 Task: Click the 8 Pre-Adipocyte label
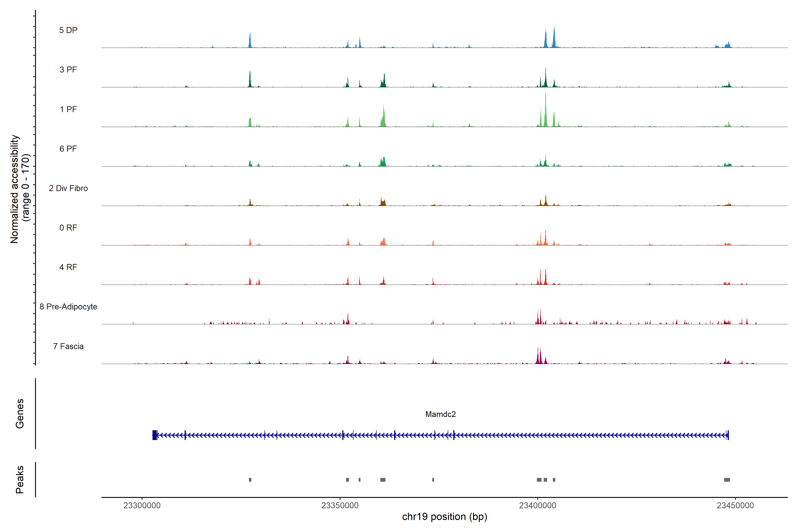point(68,307)
